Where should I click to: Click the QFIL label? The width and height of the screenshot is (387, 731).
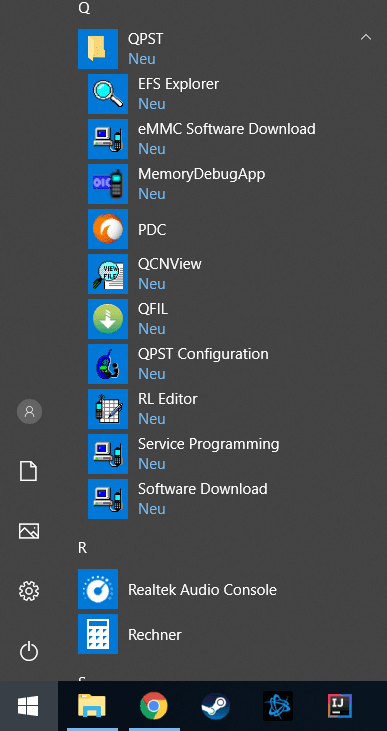[x=153, y=309]
